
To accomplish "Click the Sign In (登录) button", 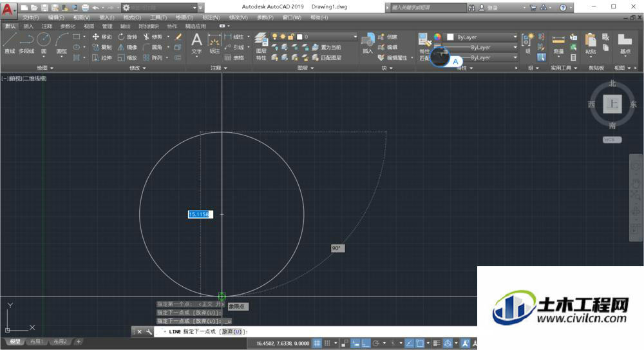I will 488,7.
